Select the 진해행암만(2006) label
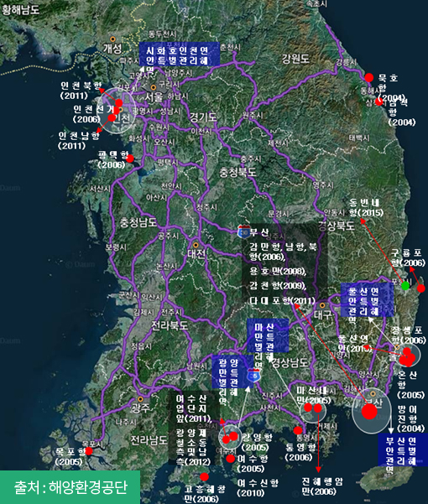 pos(322,486)
